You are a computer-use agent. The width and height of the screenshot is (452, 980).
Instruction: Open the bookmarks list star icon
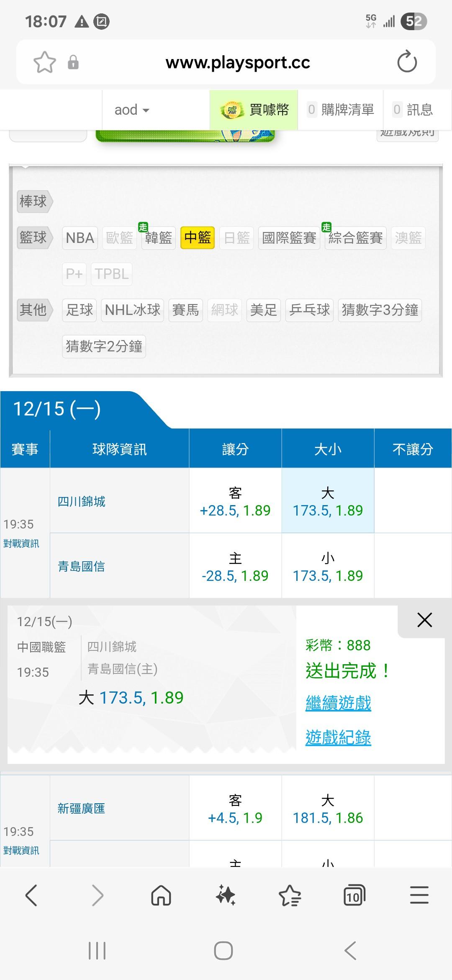(x=290, y=896)
